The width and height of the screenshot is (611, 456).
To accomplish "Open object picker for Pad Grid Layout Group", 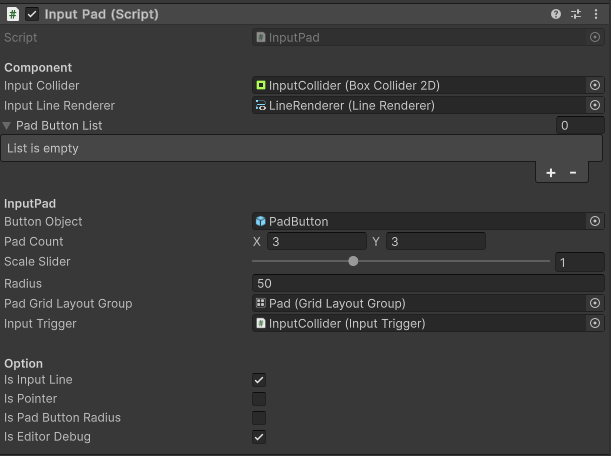I will (x=595, y=303).
